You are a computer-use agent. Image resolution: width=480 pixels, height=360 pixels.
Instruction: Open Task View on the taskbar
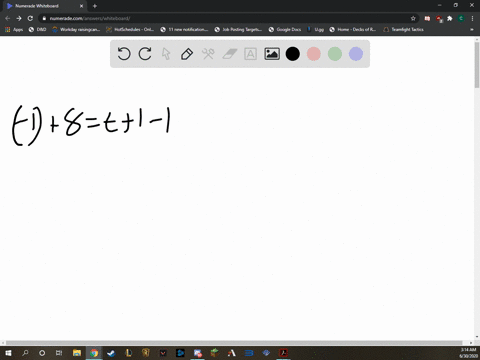click(59, 353)
